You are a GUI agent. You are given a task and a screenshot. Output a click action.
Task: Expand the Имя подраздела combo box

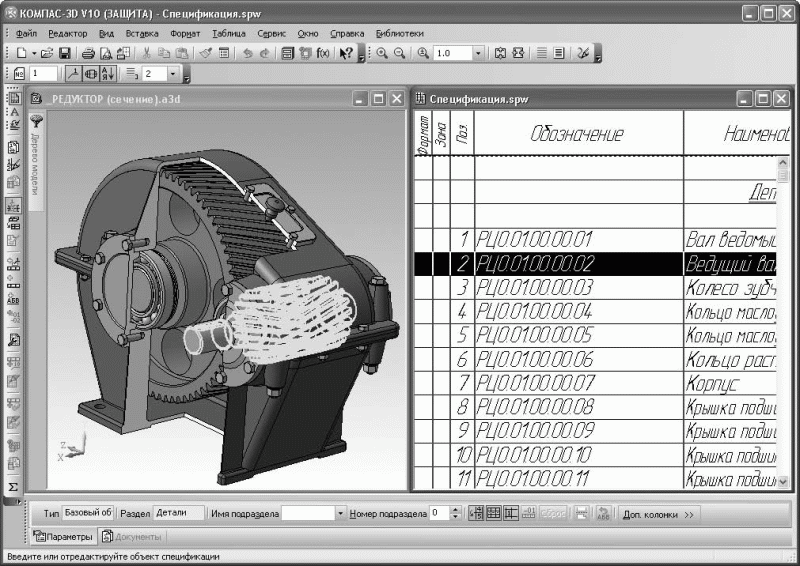pos(340,513)
